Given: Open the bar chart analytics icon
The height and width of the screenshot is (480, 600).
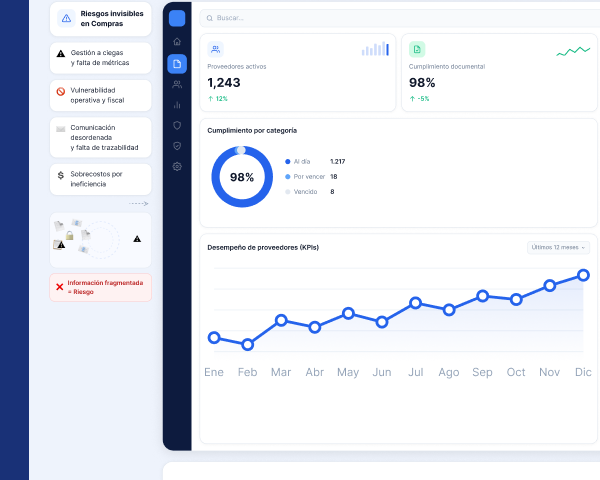Looking at the screenshot, I should (177, 105).
